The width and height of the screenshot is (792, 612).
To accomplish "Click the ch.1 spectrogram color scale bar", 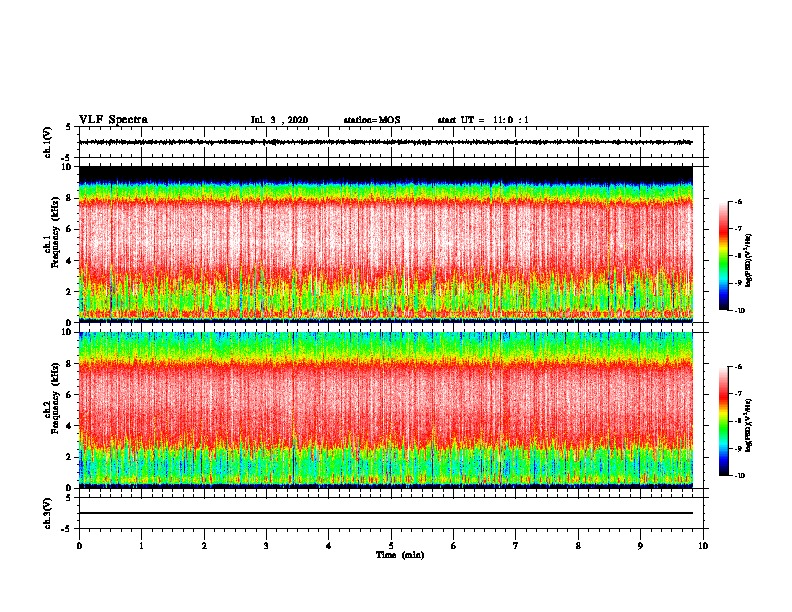I will (724, 256).
